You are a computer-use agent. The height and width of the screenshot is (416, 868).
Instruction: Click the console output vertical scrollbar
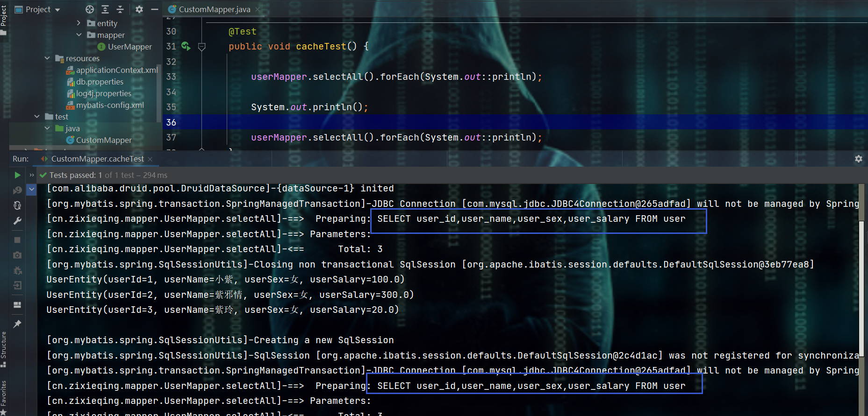point(862,280)
